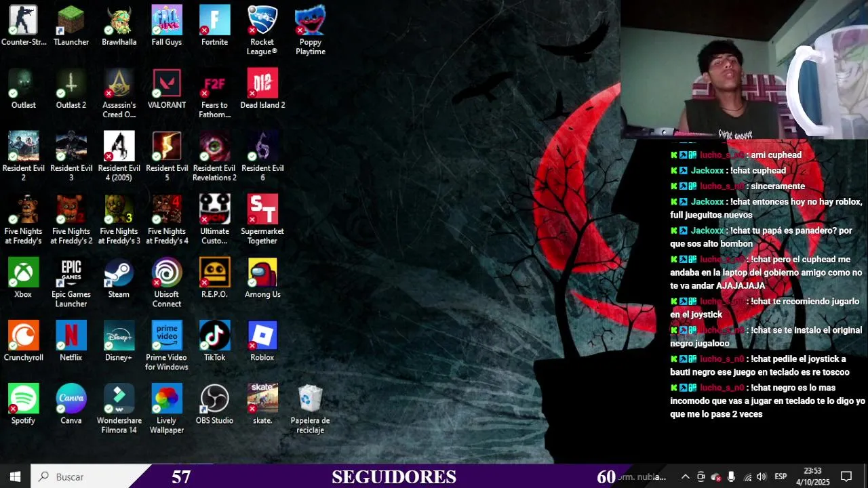Open the Roblox shortcut
The image size is (868, 488).
[x=262, y=342]
